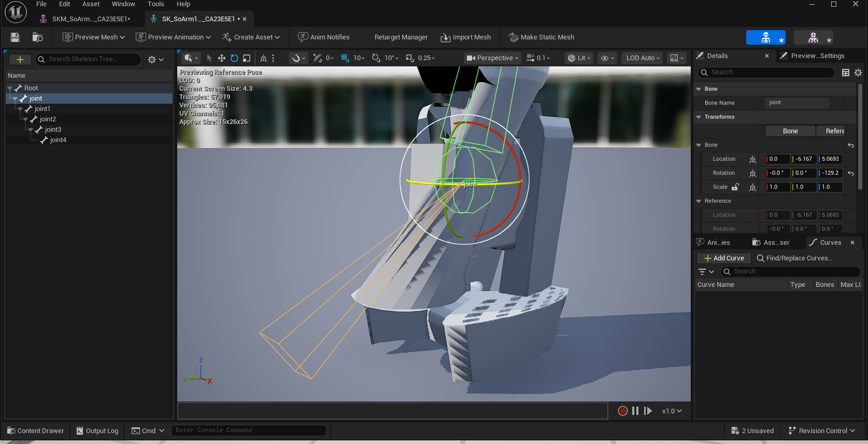Open viewport editing mode selector dropdown

(x=191, y=58)
